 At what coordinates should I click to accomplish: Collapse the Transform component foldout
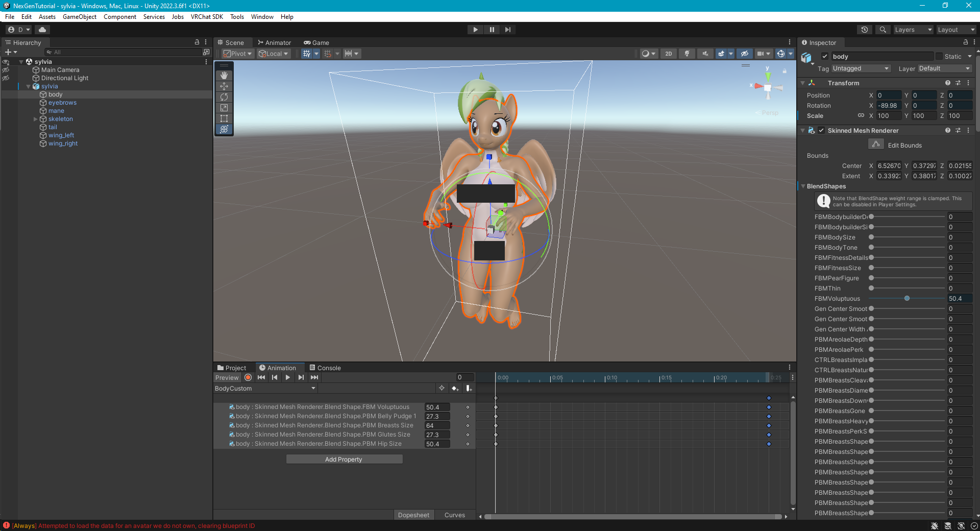pos(803,83)
